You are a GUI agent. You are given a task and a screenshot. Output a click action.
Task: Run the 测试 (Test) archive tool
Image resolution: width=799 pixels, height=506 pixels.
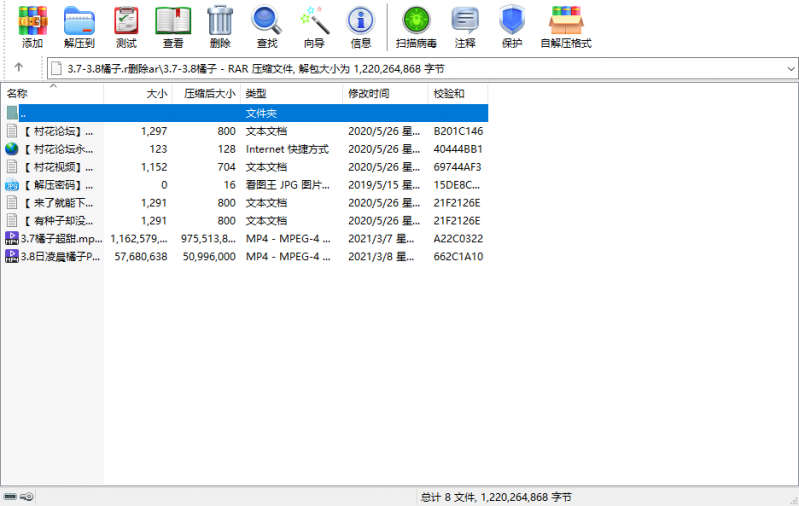pyautogui.click(x=126, y=26)
